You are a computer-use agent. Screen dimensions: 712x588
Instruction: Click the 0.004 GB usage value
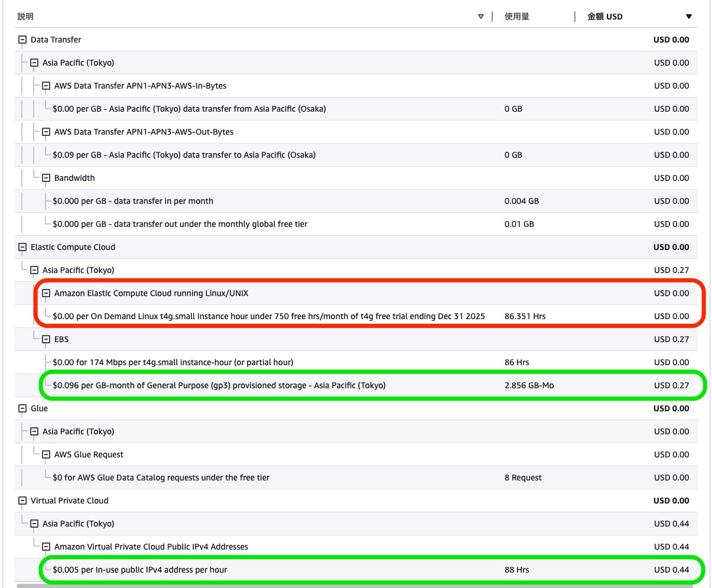(522, 201)
